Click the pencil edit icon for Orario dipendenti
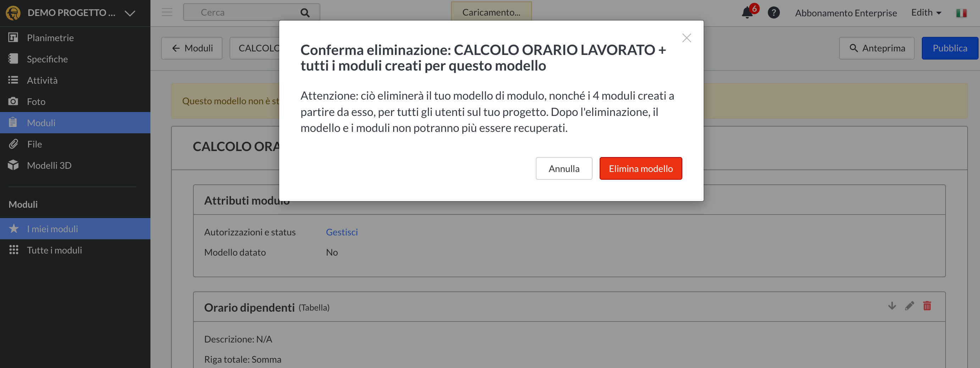The image size is (980, 368). [909, 306]
